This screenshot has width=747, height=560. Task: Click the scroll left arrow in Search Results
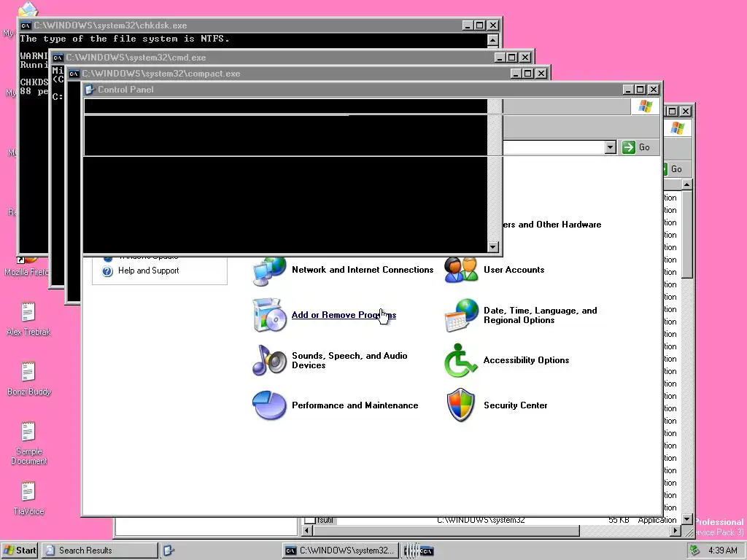[307, 531]
